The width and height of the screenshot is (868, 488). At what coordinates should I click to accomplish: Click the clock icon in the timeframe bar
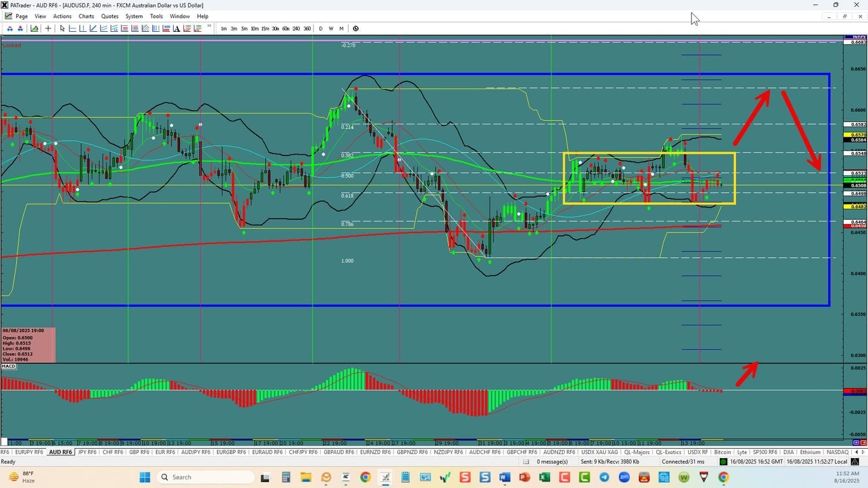click(x=356, y=28)
